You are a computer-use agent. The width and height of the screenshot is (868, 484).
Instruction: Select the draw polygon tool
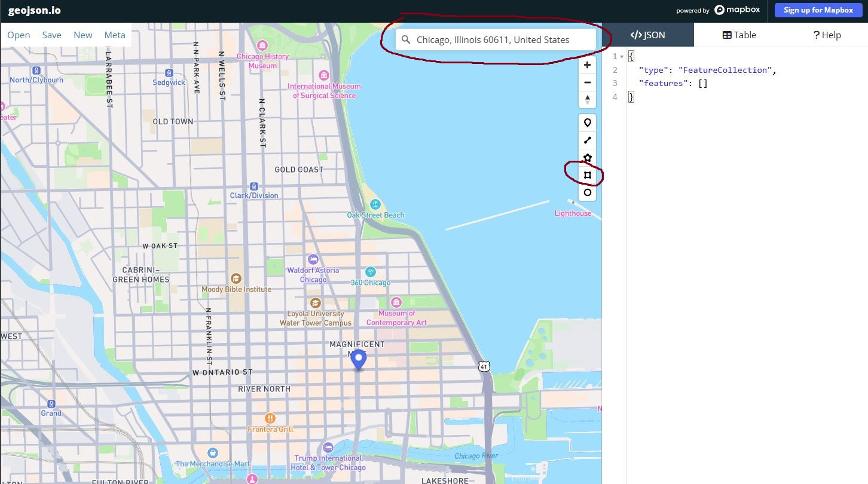click(588, 158)
